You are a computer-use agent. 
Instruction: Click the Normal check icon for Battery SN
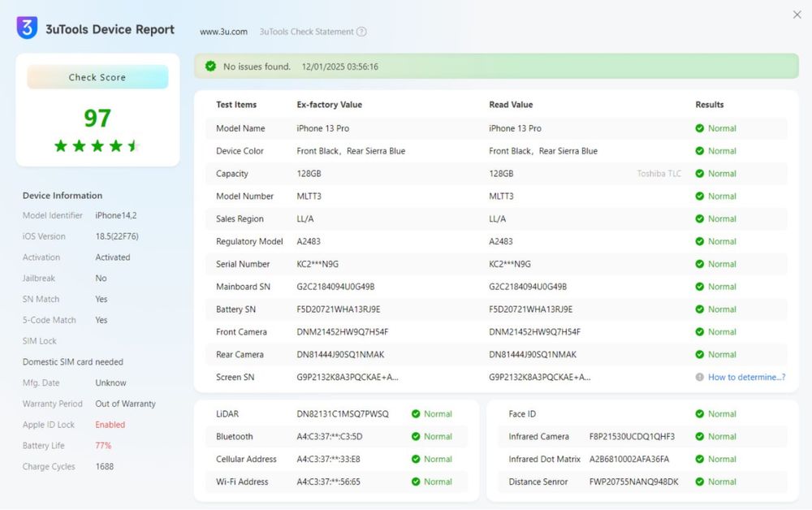[x=699, y=309]
